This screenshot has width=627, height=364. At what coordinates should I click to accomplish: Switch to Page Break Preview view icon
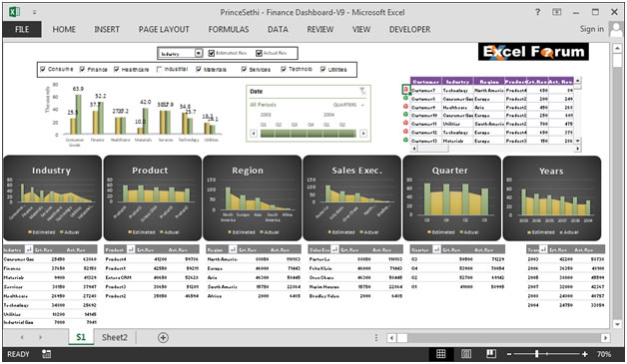pos(491,354)
